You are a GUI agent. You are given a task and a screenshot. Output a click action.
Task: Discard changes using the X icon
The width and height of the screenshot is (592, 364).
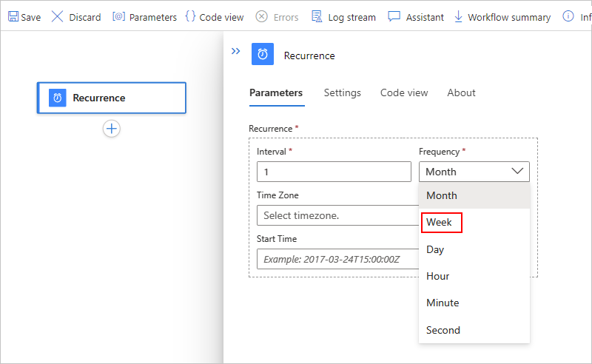click(x=57, y=16)
